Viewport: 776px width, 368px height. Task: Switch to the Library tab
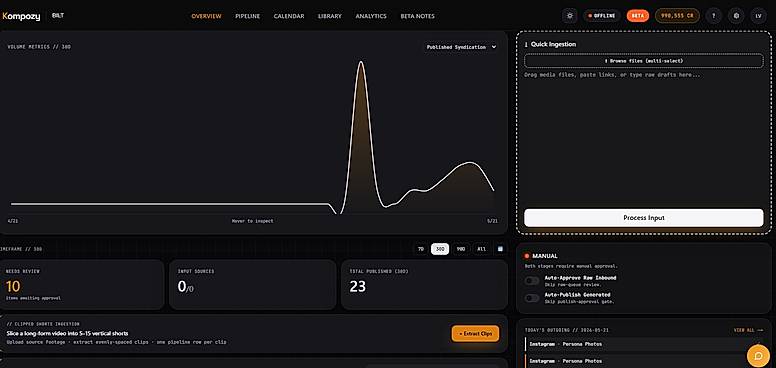330,16
